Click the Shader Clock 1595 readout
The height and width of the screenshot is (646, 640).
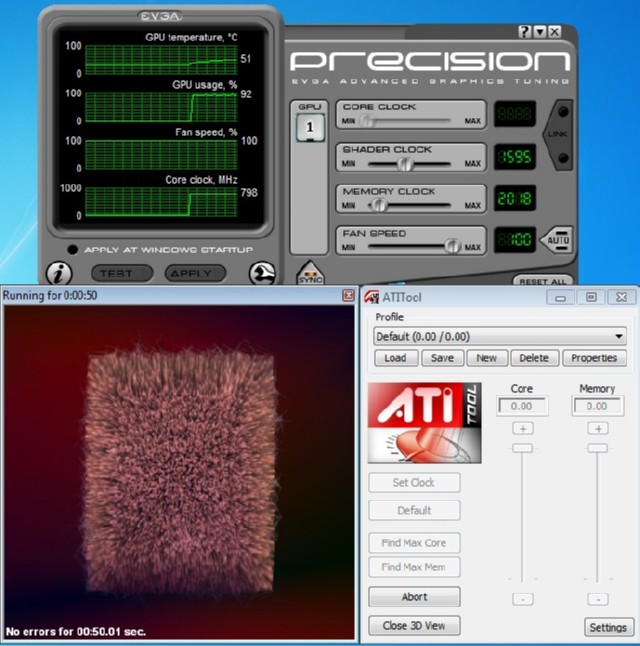click(x=515, y=157)
